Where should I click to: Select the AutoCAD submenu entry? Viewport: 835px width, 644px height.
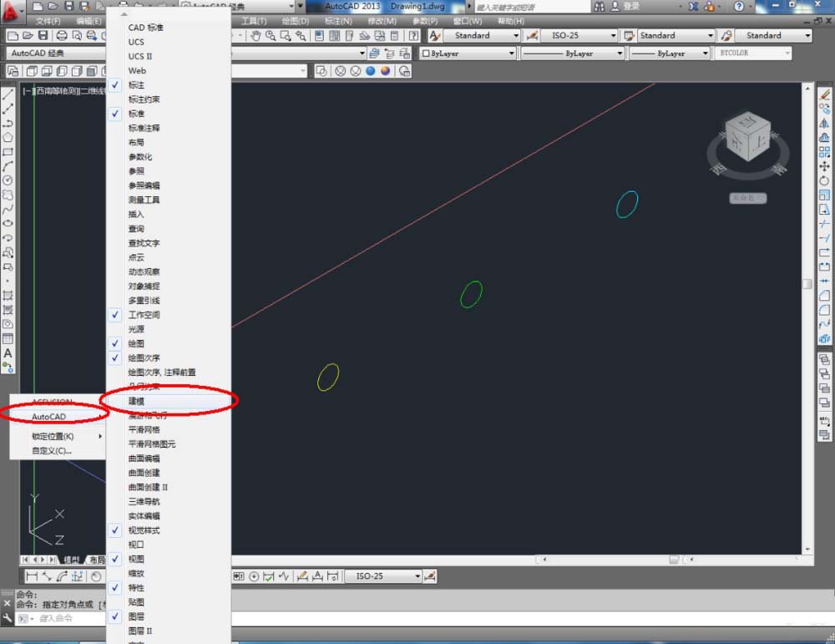(x=57, y=417)
